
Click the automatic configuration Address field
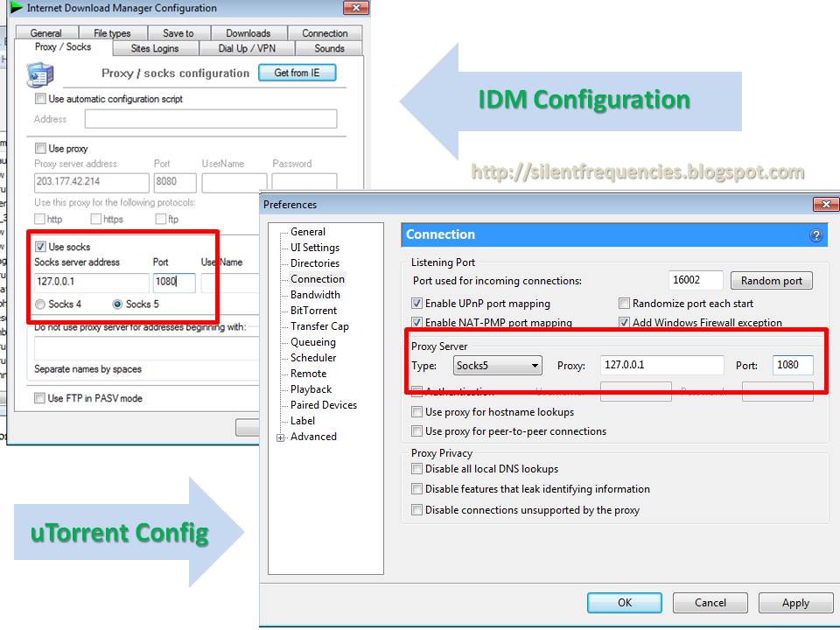[211, 118]
